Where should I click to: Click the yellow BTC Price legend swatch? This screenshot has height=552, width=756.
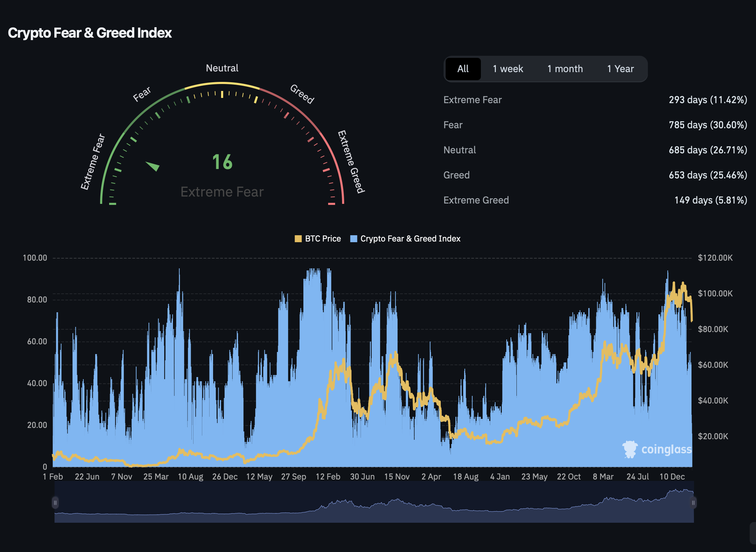(x=298, y=238)
